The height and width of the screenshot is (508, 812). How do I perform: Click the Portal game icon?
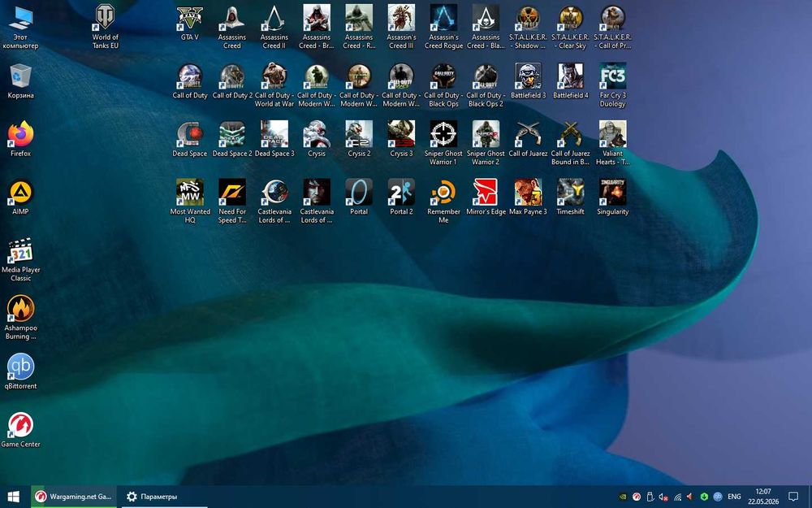[x=359, y=198]
